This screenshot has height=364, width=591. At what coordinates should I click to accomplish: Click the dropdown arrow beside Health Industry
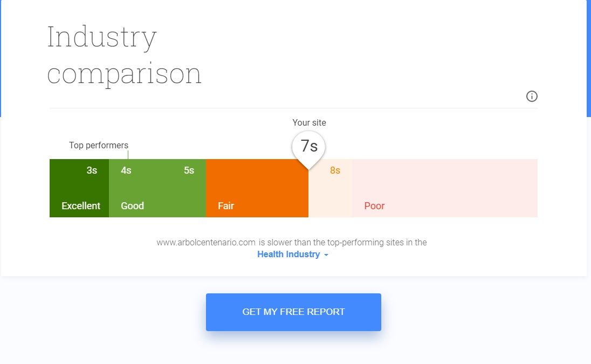[326, 255]
